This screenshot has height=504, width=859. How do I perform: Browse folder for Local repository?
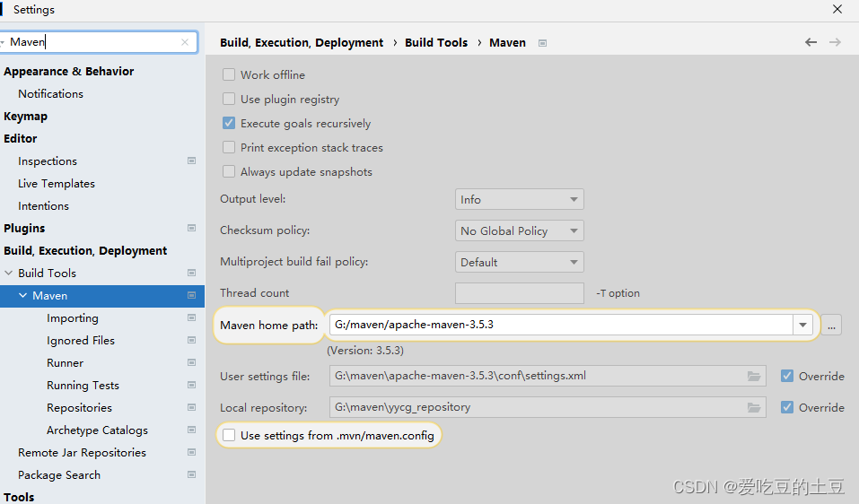[754, 407]
